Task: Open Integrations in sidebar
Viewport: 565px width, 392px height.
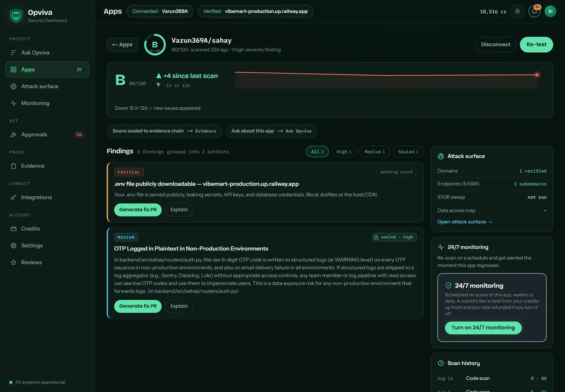Action: (x=47, y=198)
